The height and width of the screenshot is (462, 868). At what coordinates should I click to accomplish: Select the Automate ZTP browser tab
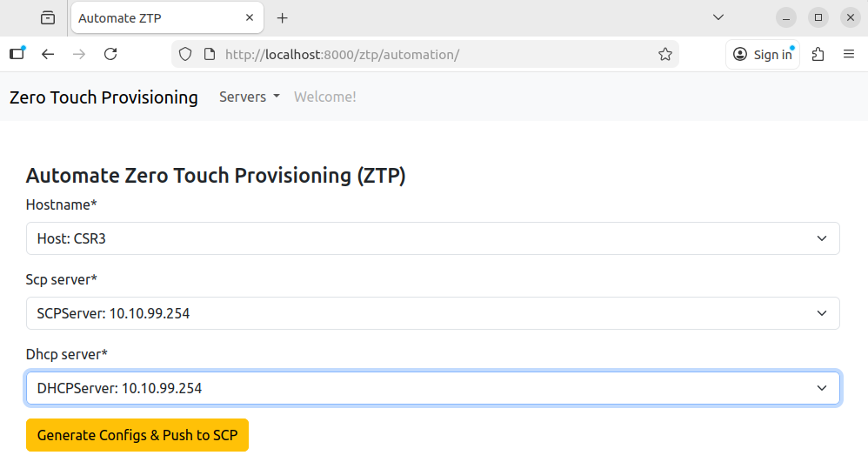pos(157,17)
